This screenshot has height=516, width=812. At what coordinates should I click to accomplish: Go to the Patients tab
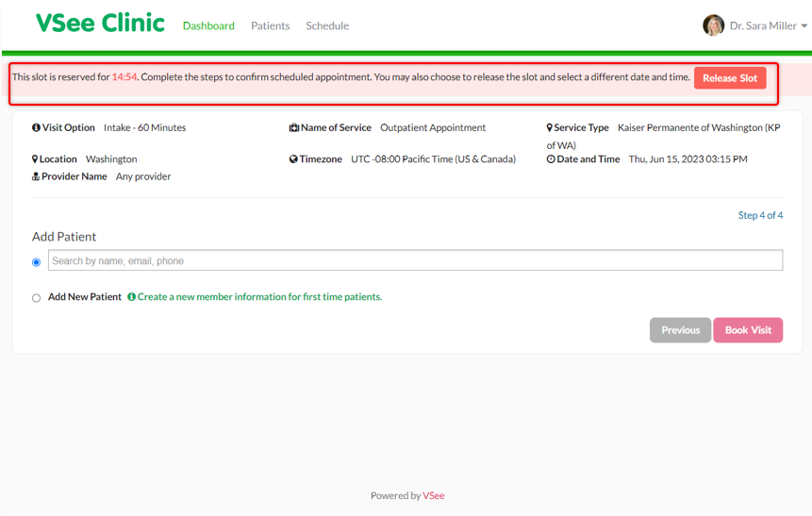tap(271, 25)
